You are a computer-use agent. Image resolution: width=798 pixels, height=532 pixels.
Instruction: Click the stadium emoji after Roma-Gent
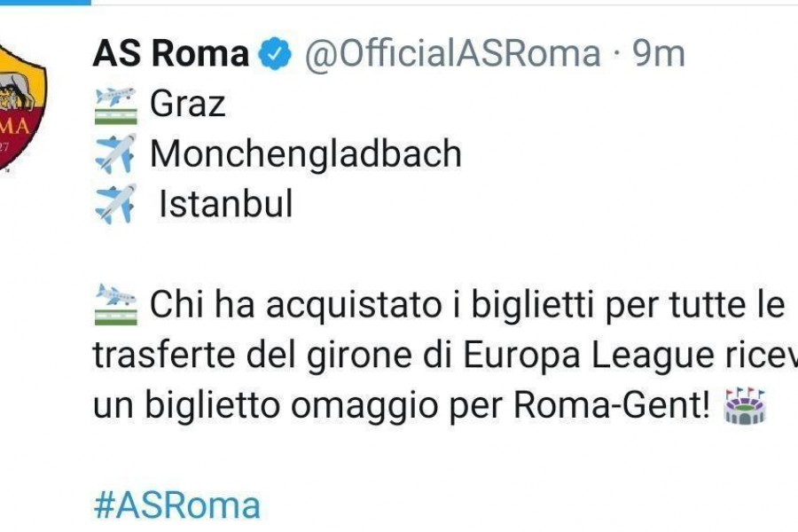(745, 406)
